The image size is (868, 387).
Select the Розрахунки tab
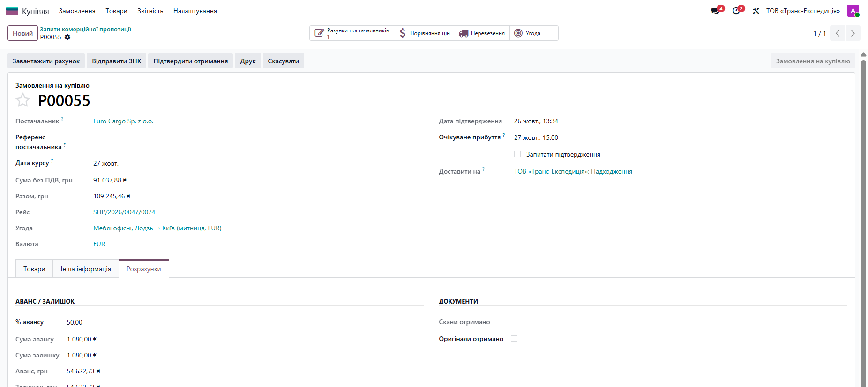144,269
